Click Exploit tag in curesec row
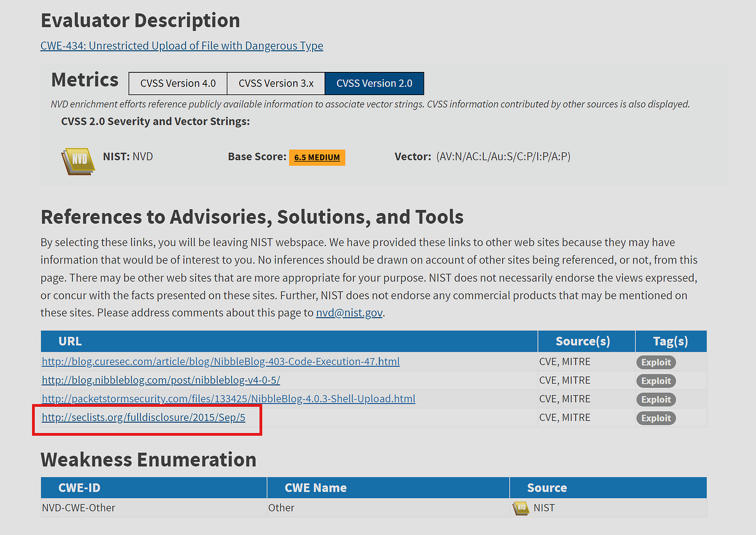756x535 pixels. [656, 362]
